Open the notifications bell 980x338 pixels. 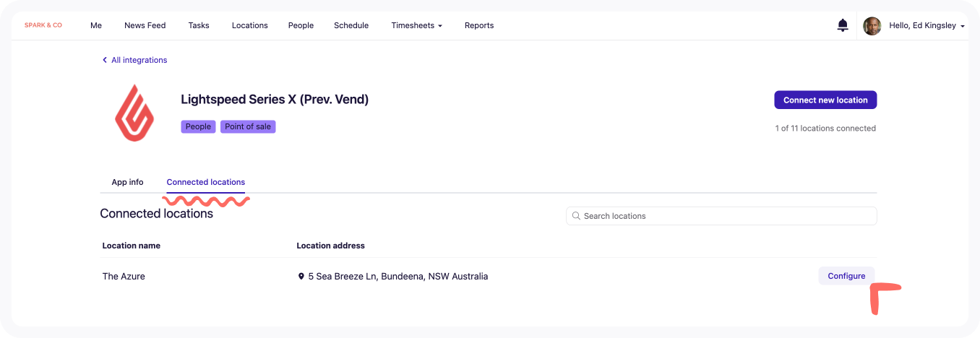[x=843, y=25]
